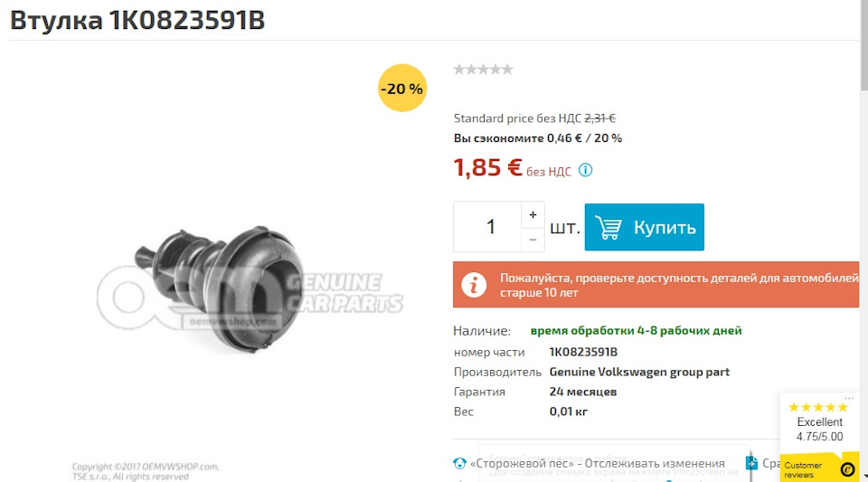Open the blue info icon beside без НДС
This screenshot has width=868, height=482.
585,170
